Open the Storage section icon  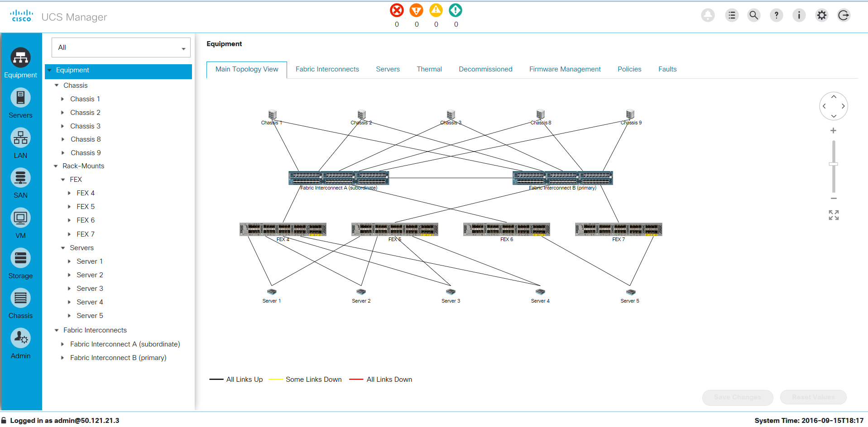pyautogui.click(x=20, y=258)
